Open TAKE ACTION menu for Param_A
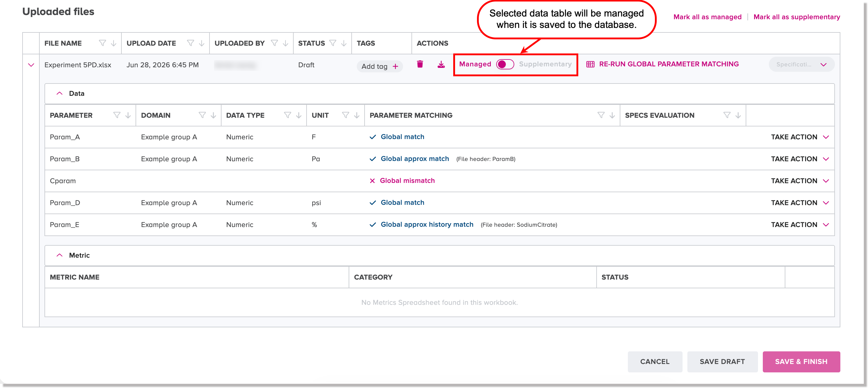 (x=800, y=137)
